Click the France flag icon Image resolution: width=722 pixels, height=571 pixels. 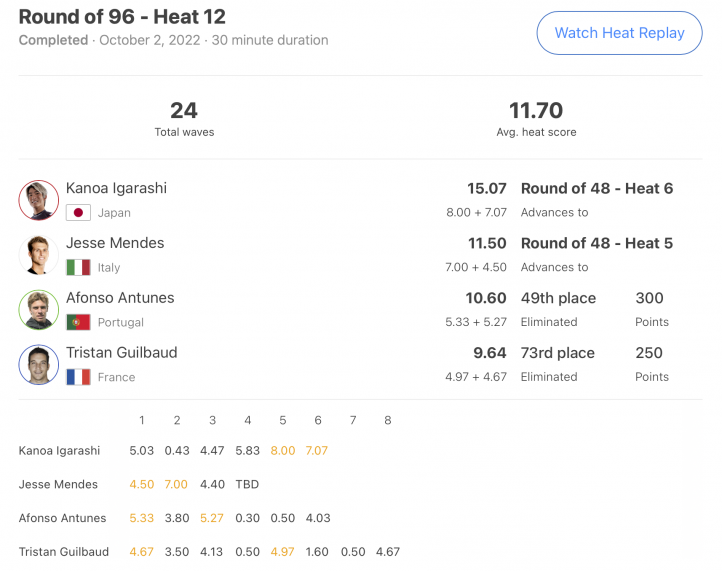point(78,377)
